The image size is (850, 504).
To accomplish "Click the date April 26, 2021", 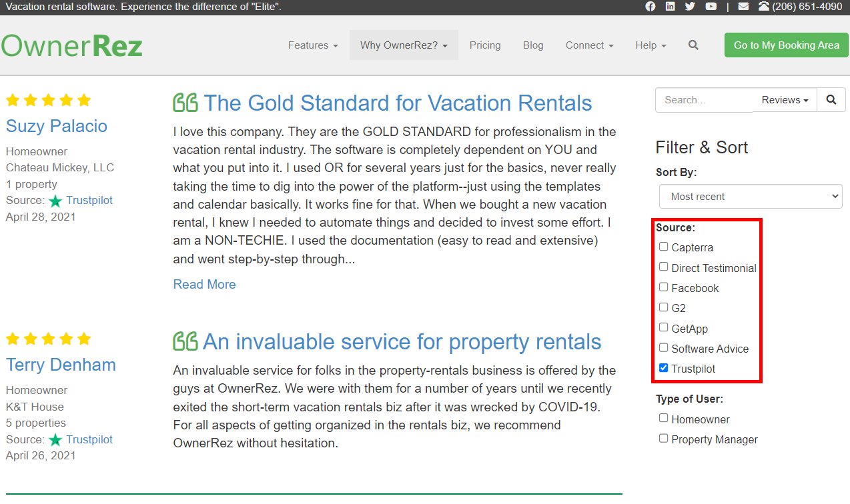I will [x=41, y=456].
